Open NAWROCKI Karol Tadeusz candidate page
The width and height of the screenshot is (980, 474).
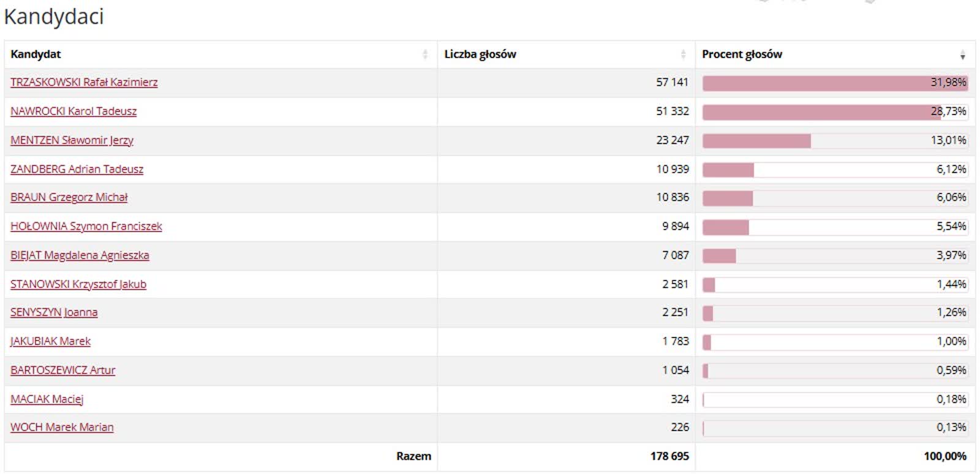tap(73, 111)
